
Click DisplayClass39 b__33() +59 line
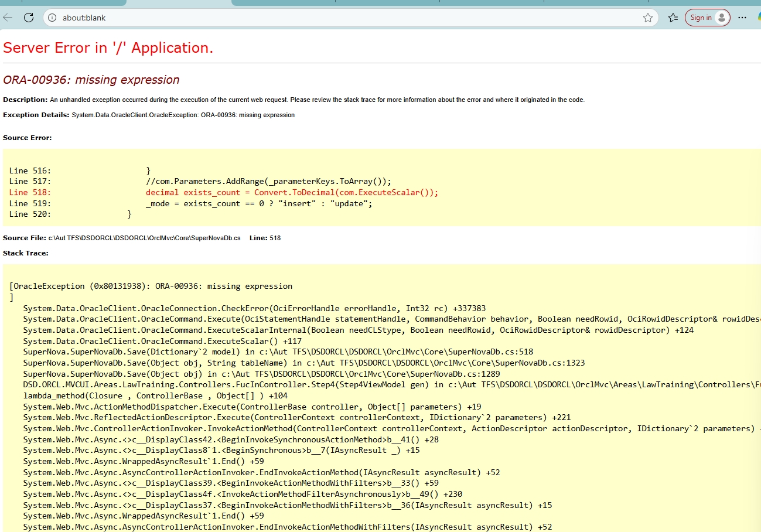pos(231,483)
